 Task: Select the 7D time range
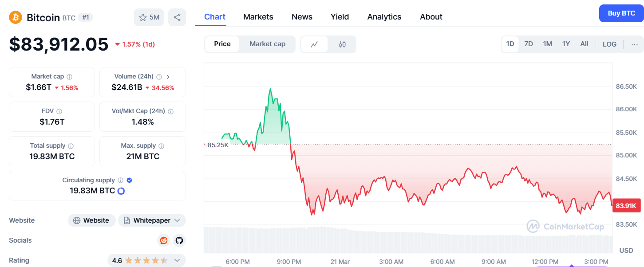pos(528,44)
